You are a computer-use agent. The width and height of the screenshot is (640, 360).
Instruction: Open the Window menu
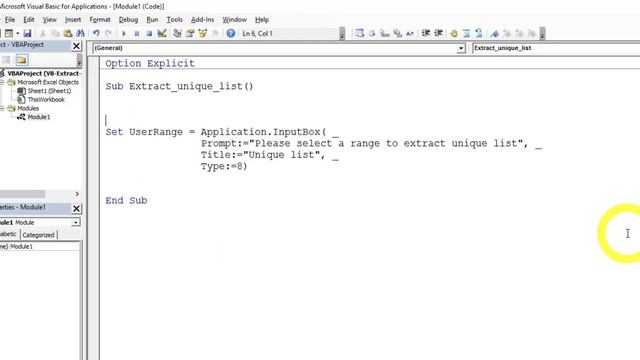coord(234,20)
